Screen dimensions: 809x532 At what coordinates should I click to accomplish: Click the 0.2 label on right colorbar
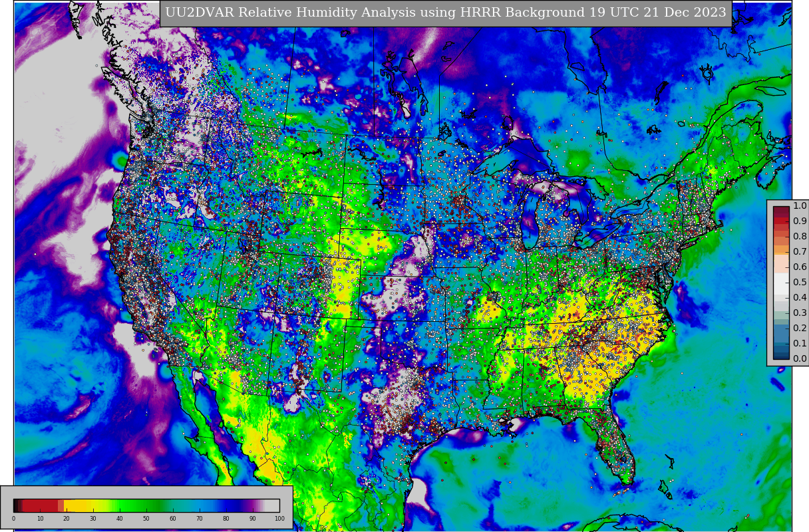click(x=800, y=329)
